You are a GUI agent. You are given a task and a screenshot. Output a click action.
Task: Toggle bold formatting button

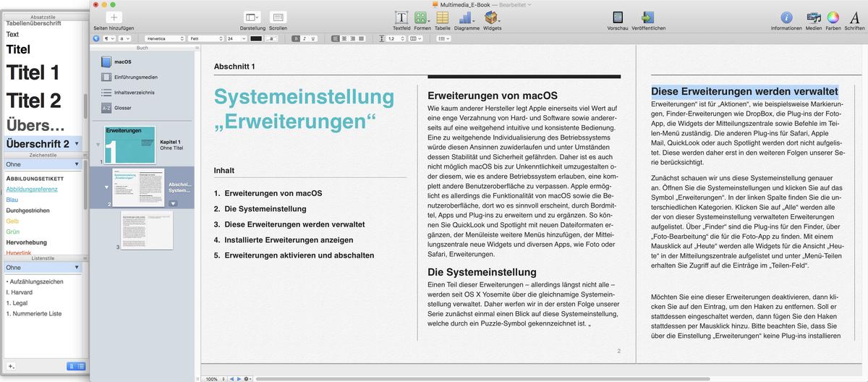click(297, 38)
